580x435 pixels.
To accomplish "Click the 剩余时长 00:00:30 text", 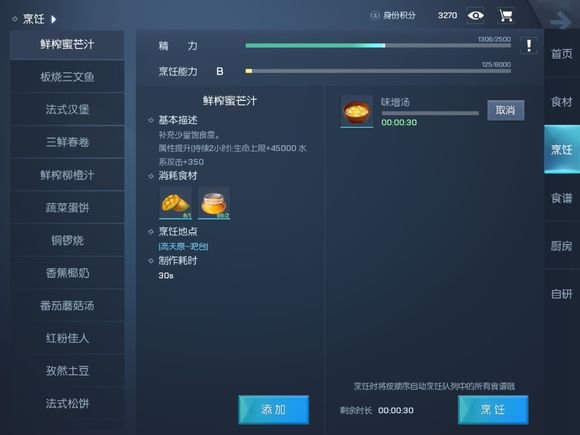I will 377,410.
